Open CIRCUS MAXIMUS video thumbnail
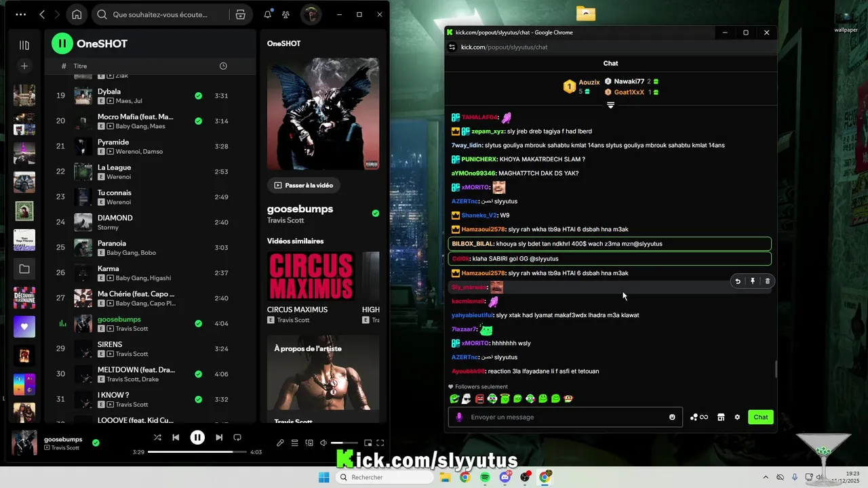This screenshot has height=488, width=868. pyautogui.click(x=311, y=276)
